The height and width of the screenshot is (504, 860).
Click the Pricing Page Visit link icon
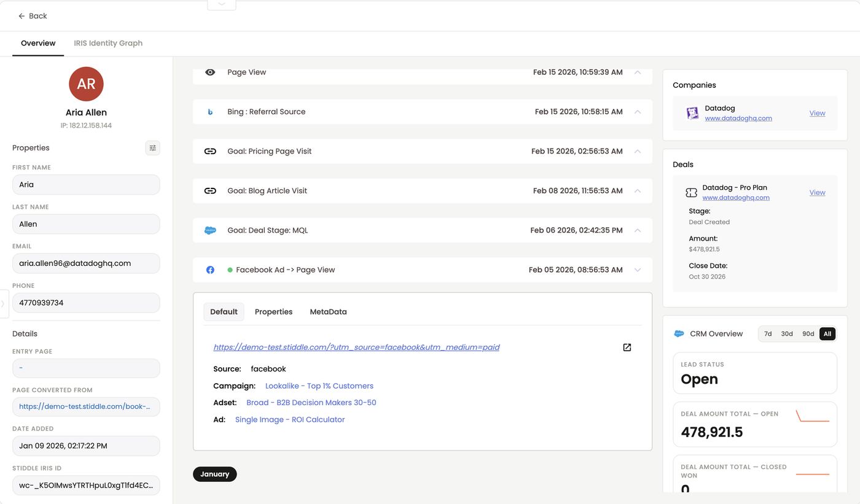click(210, 151)
